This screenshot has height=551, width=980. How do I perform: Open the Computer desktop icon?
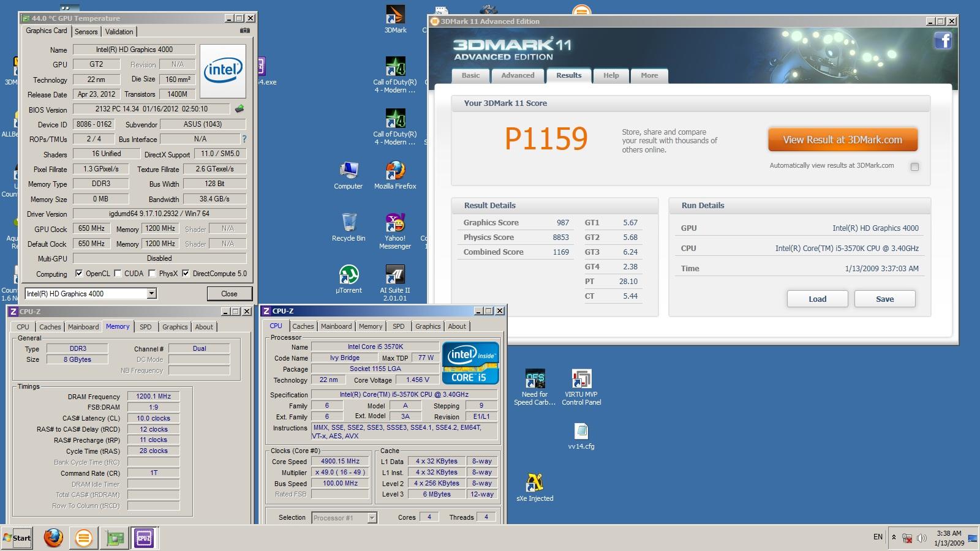pyautogui.click(x=349, y=175)
